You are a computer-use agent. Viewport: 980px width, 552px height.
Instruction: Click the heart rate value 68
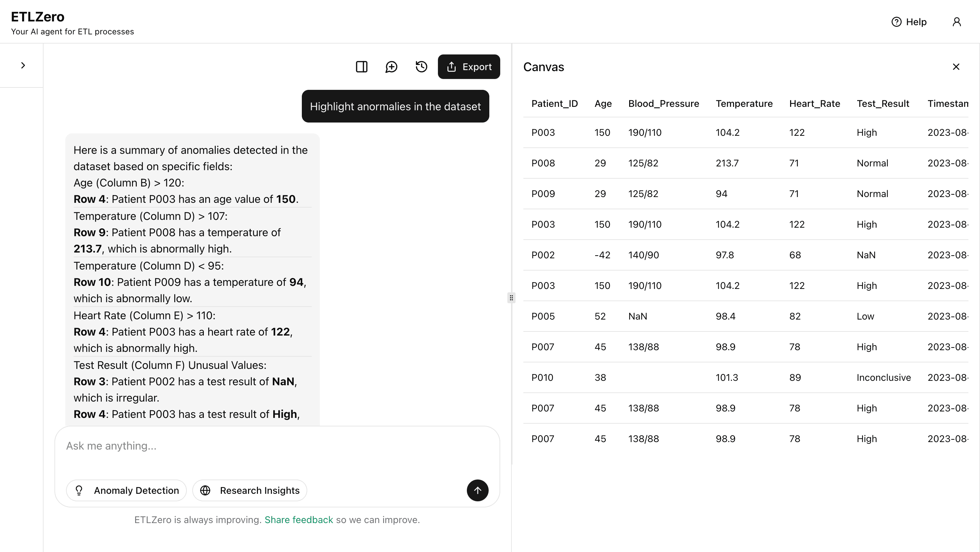[795, 255]
